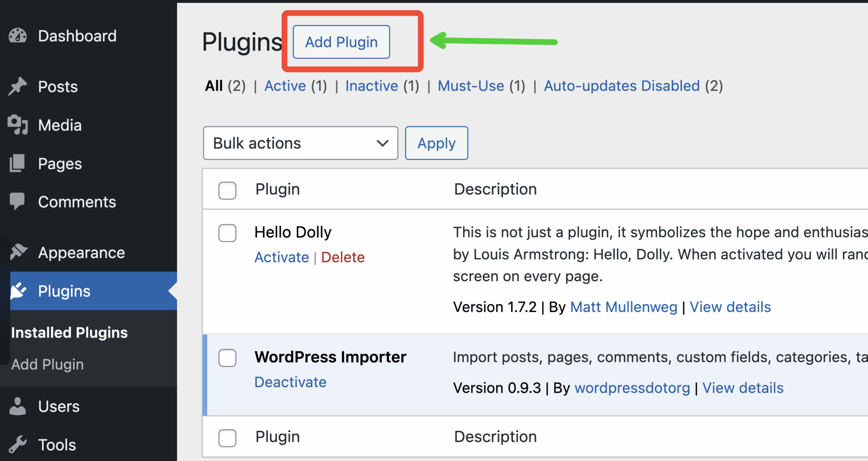This screenshot has height=461, width=868.
Task: Select the Posts pin icon
Action: pyautogui.click(x=18, y=87)
